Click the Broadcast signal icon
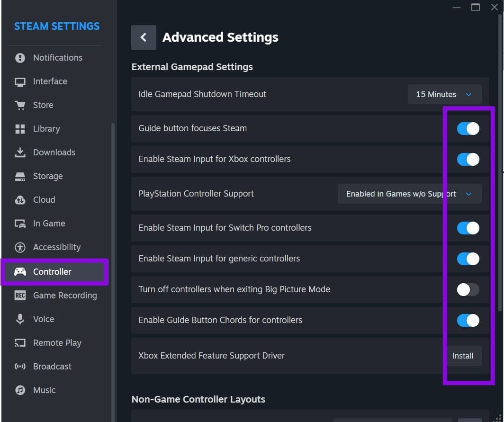 coord(20,367)
